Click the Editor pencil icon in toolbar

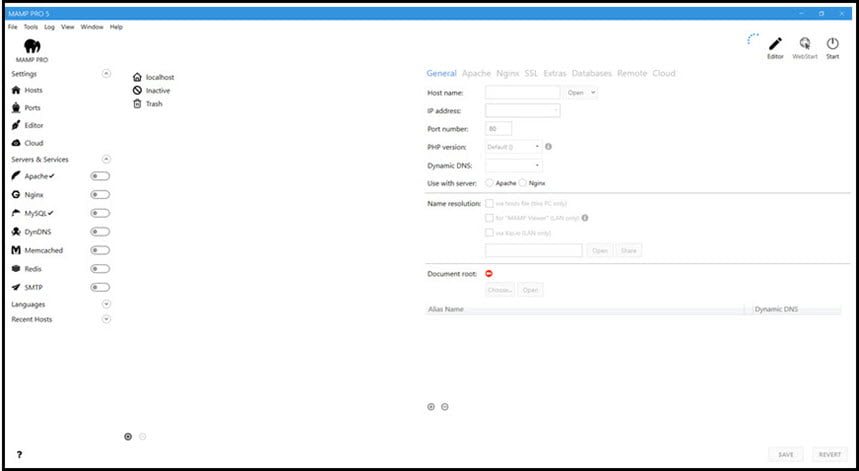(x=775, y=44)
